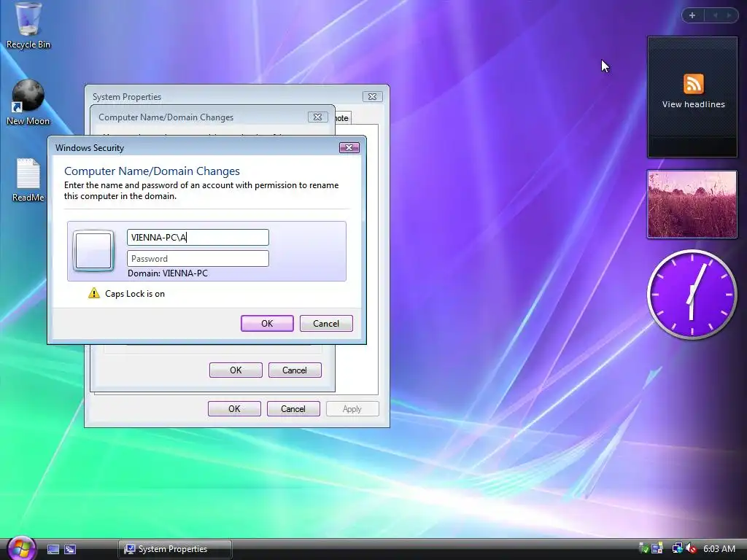Click Cancel in System Properties window
747x560 pixels.
click(x=293, y=408)
